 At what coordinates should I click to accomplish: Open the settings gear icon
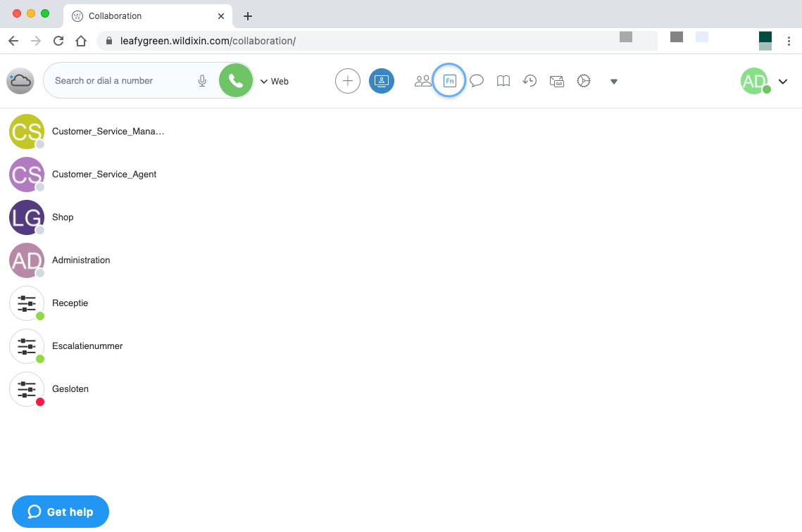pos(583,81)
